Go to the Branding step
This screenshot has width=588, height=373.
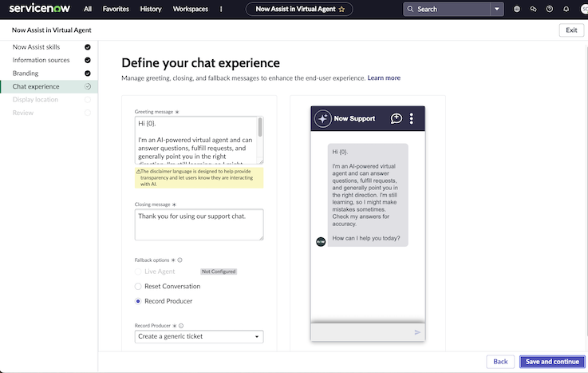pos(25,73)
